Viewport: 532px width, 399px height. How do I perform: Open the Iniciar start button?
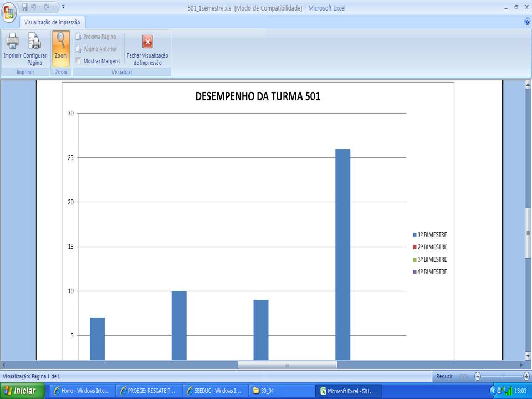(22, 391)
